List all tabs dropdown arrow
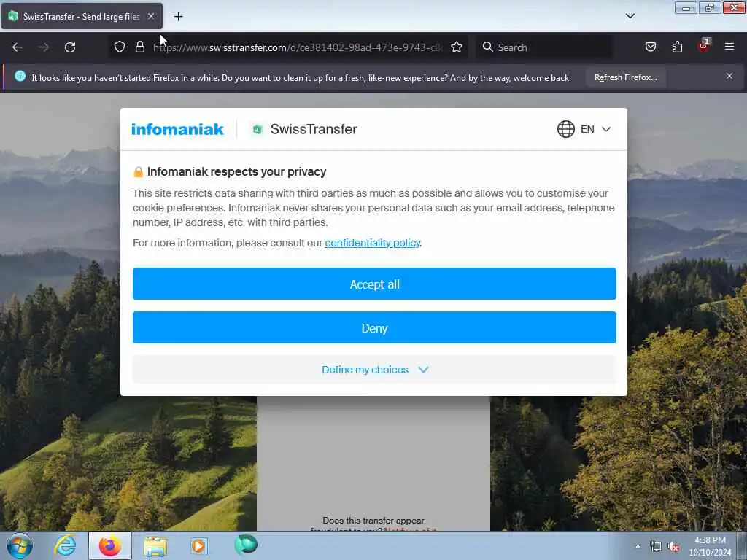The height and width of the screenshot is (560, 747). pyautogui.click(x=630, y=16)
